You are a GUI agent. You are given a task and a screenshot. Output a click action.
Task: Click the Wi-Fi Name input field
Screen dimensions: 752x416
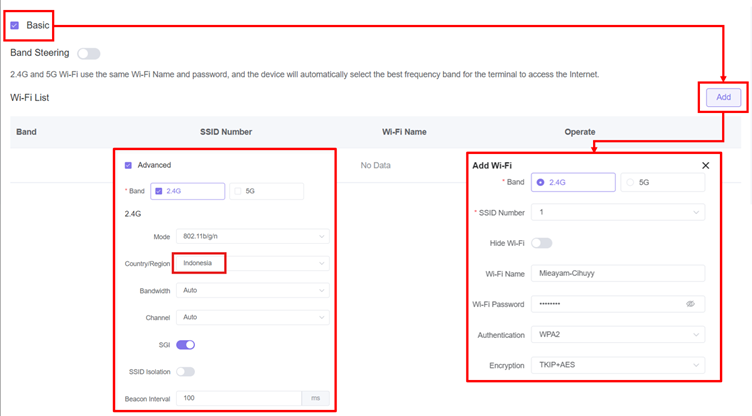point(618,274)
